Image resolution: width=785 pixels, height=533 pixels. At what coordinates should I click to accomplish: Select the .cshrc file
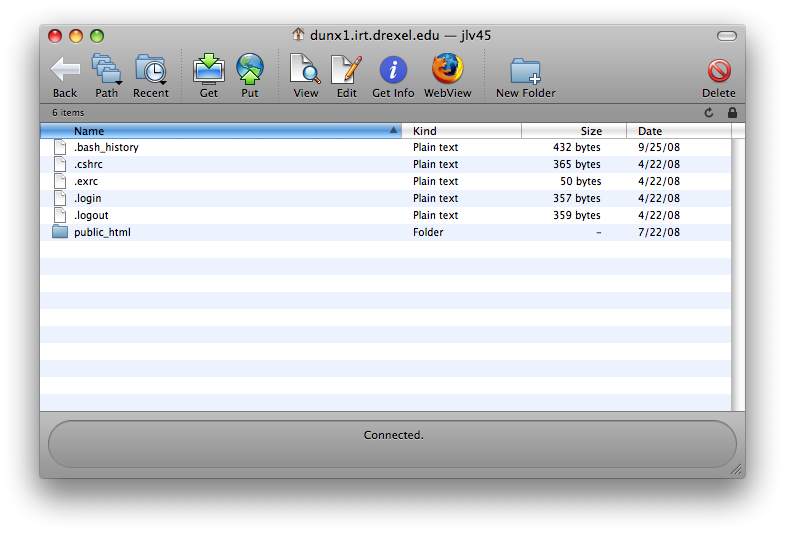tap(88, 164)
